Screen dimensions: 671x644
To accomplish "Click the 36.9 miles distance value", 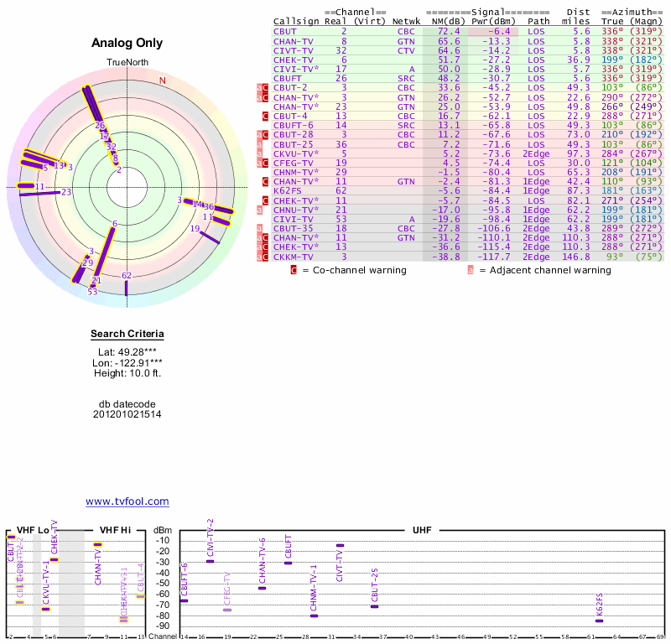I will [x=579, y=60].
